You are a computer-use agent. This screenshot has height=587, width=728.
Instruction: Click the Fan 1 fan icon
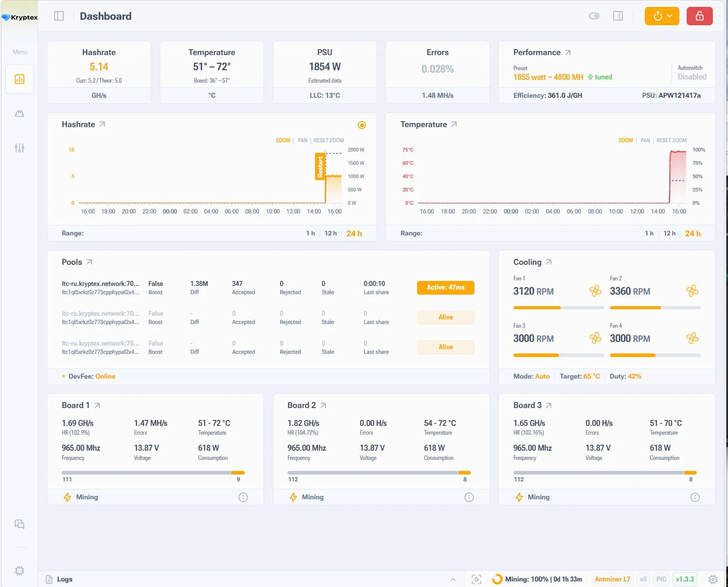596,291
